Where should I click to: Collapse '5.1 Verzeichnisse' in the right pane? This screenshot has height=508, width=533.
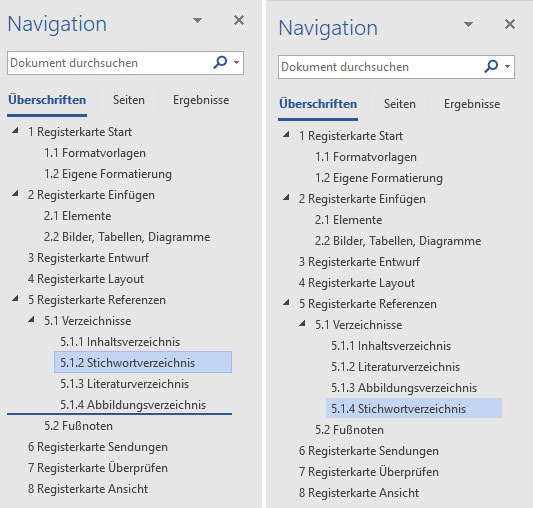[x=302, y=324]
